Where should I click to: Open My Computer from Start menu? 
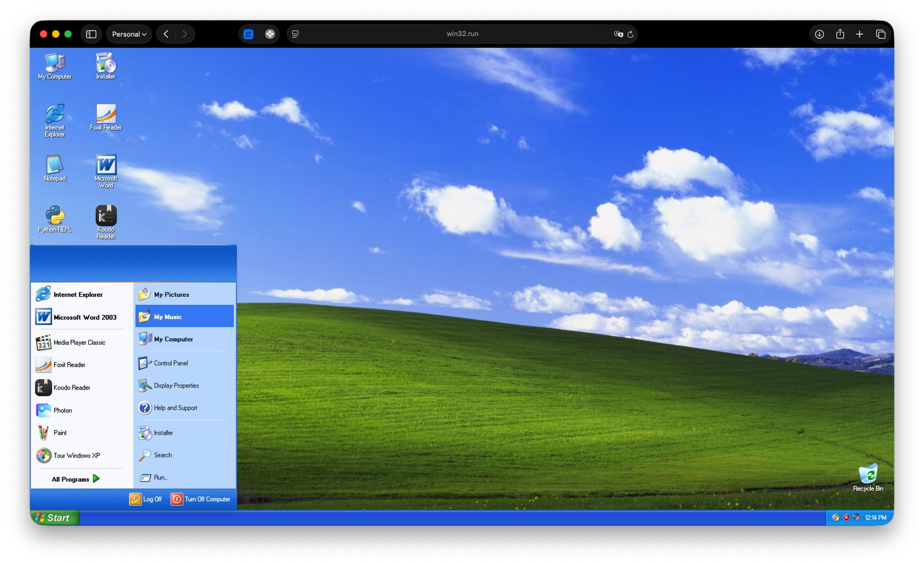coord(185,339)
